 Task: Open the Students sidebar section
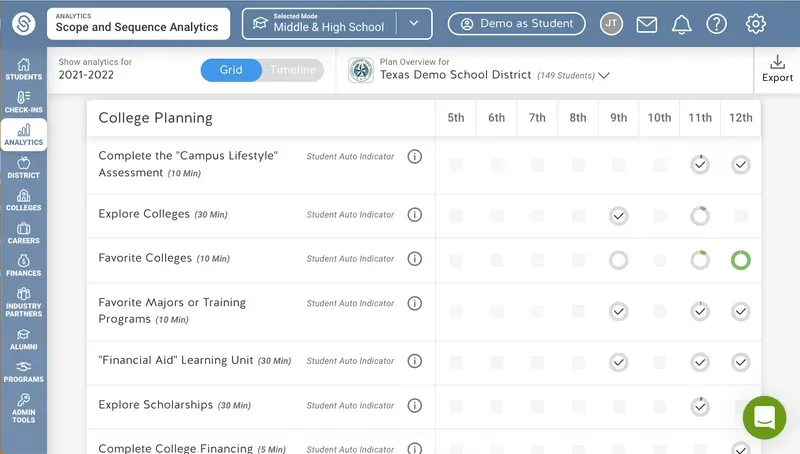pos(23,69)
